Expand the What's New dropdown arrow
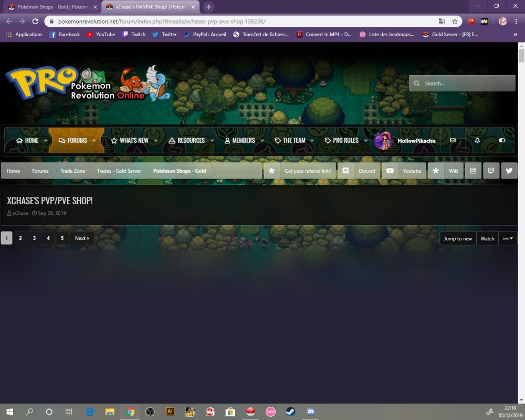The height and width of the screenshot is (420, 525). coord(156,140)
